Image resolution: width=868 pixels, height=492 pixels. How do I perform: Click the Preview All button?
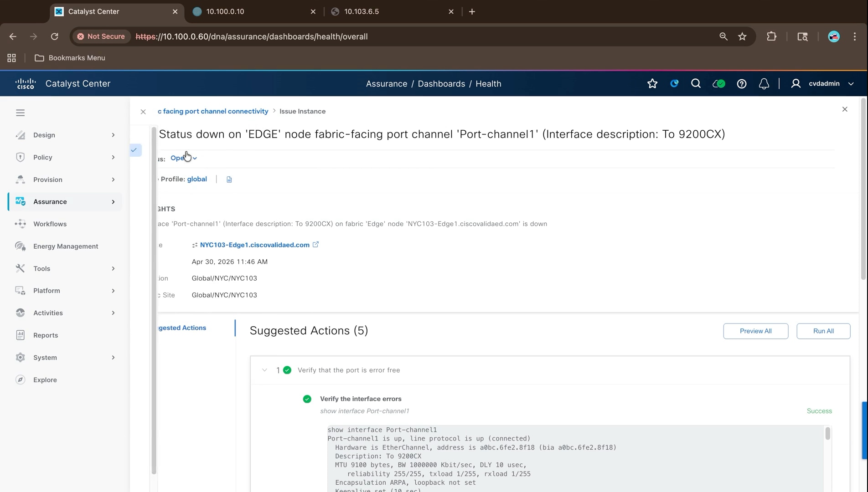tap(755, 331)
